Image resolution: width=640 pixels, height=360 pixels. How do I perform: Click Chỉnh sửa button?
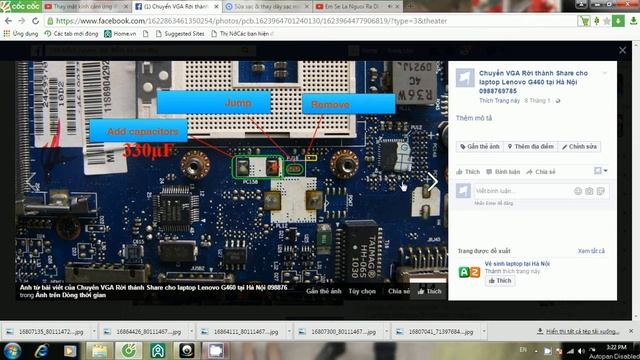pos(580,147)
